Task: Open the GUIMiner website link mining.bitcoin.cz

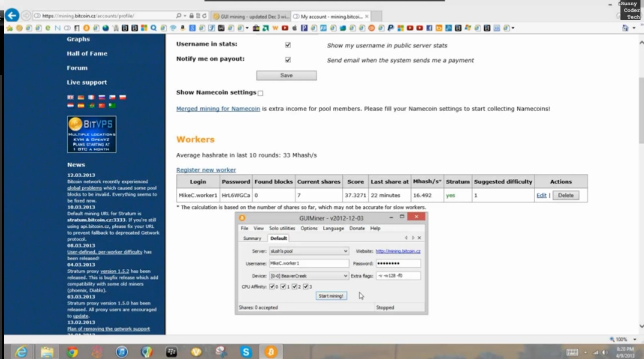Action: pyautogui.click(x=398, y=251)
